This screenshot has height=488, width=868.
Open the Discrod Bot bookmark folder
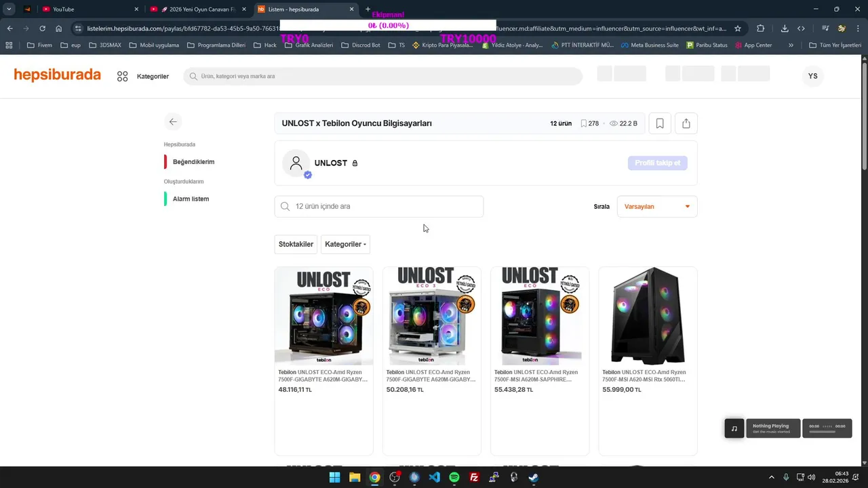[361, 45]
